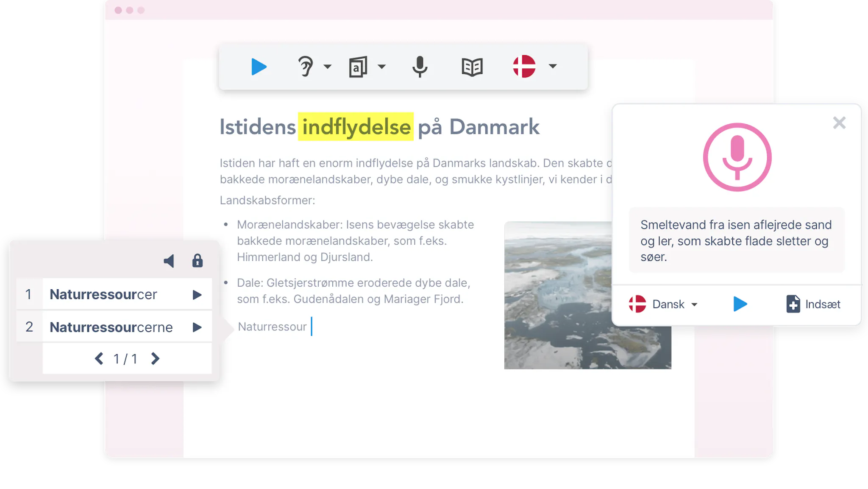Click the bullet text starting Morænelandskaber
This screenshot has height=489, width=868.
[x=355, y=240]
